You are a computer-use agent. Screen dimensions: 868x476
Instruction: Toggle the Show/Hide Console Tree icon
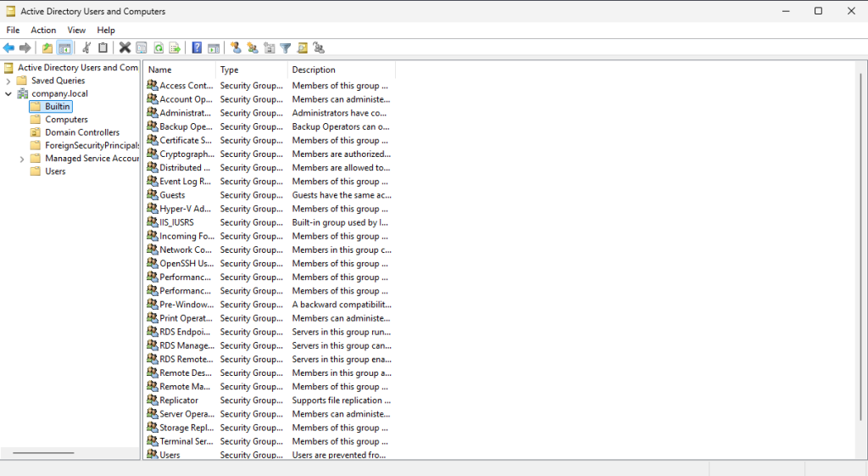click(x=64, y=48)
